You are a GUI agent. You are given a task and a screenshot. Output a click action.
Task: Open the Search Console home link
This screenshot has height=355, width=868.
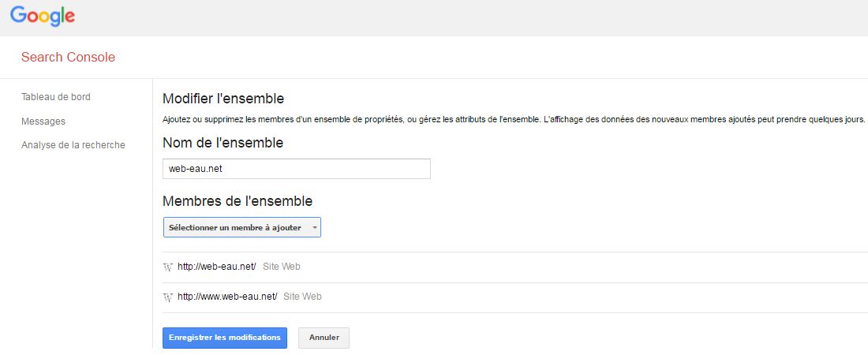click(68, 57)
